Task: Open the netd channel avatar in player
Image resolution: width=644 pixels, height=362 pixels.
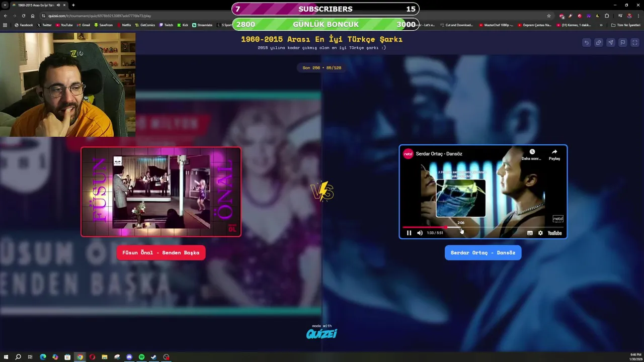Action: tap(408, 154)
